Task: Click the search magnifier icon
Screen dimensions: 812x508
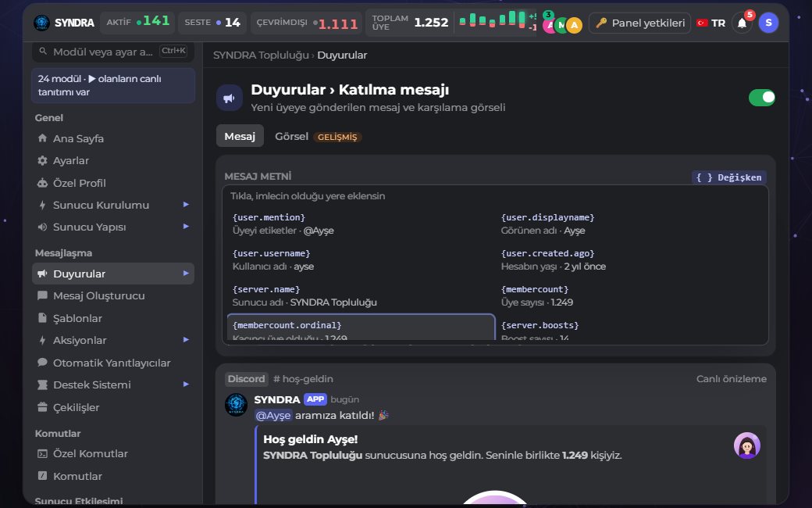Action: [x=43, y=52]
